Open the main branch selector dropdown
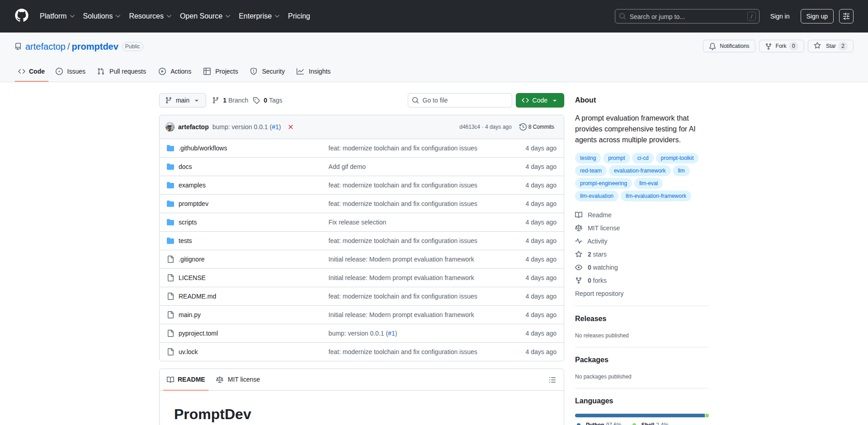Viewport: 868px width, 425px height. (x=183, y=100)
